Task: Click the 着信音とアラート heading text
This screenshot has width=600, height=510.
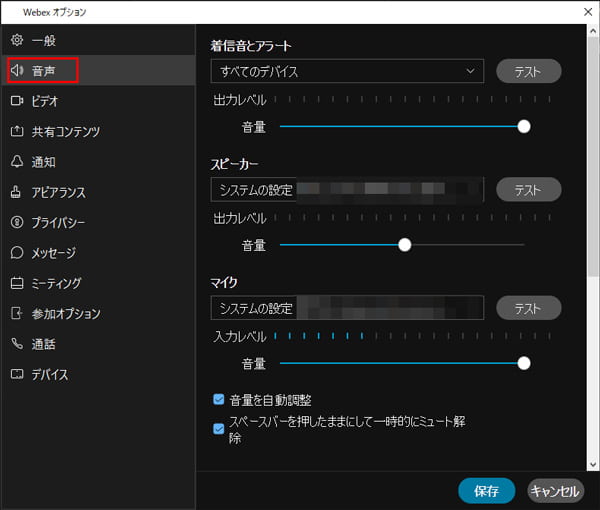Action: coord(251,46)
